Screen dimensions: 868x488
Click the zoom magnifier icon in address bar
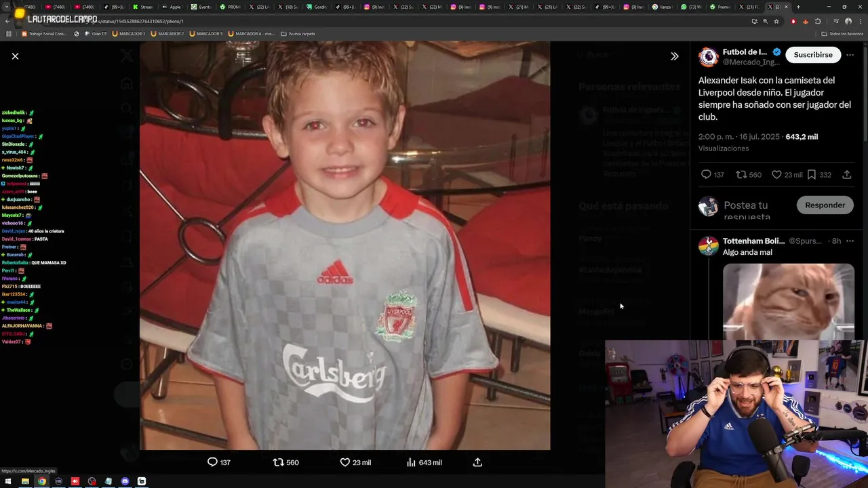pyautogui.click(x=766, y=21)
